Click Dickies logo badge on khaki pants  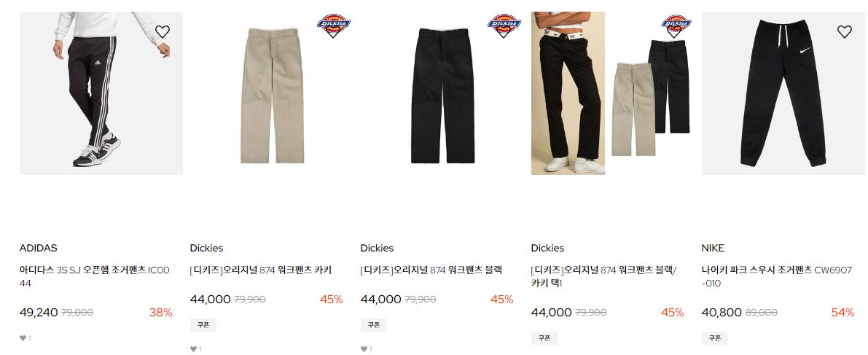(333, 26)
